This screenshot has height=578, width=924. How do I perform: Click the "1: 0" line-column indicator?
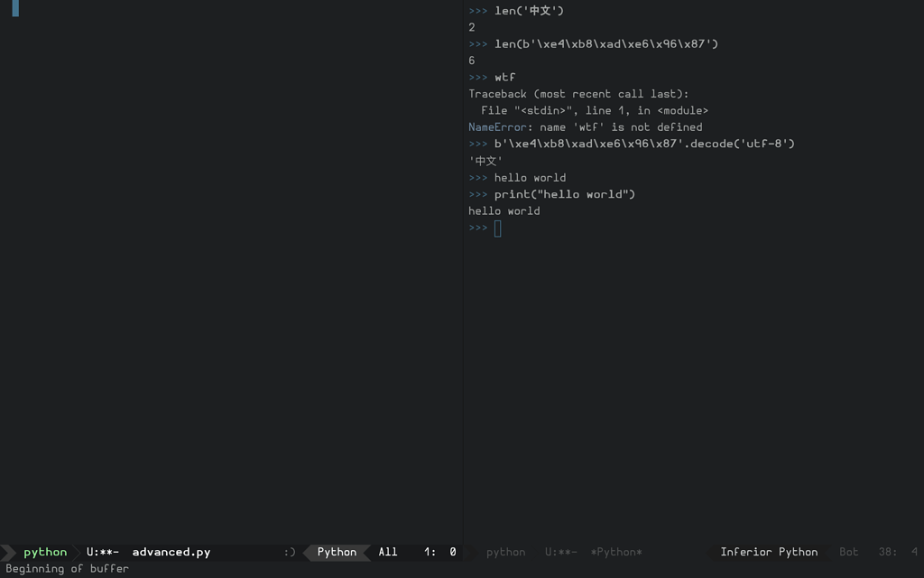[439, 552]
